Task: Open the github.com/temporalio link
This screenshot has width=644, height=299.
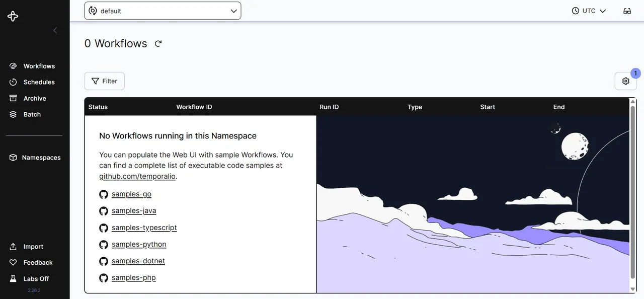Action: (x=137, y=176)
